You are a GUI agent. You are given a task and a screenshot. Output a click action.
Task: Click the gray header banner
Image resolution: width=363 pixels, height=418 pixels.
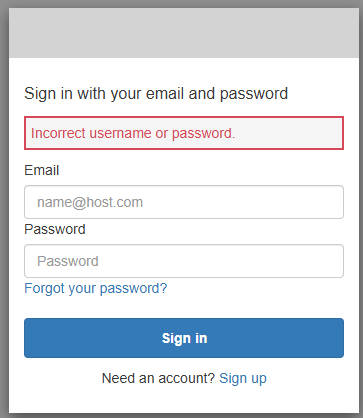point(184,33)
